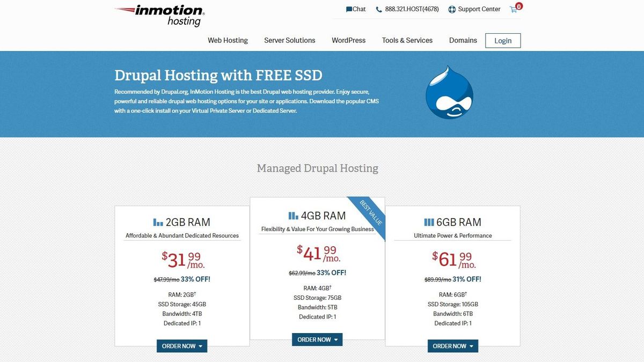Select the WordPress menu item
644x362 pixels.
[x=348, y=40]
